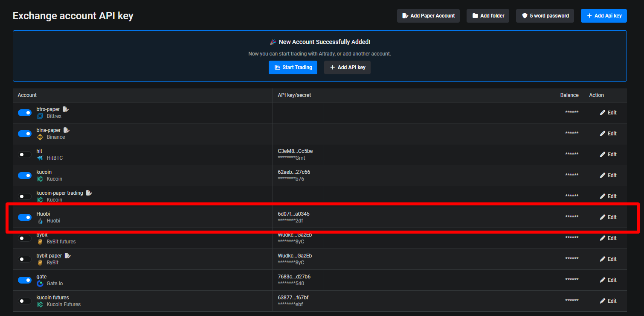Enable the hit HitBTC account toggle
Screen dimensions: 644x316
pyautogui.click(x=25, y=155)
